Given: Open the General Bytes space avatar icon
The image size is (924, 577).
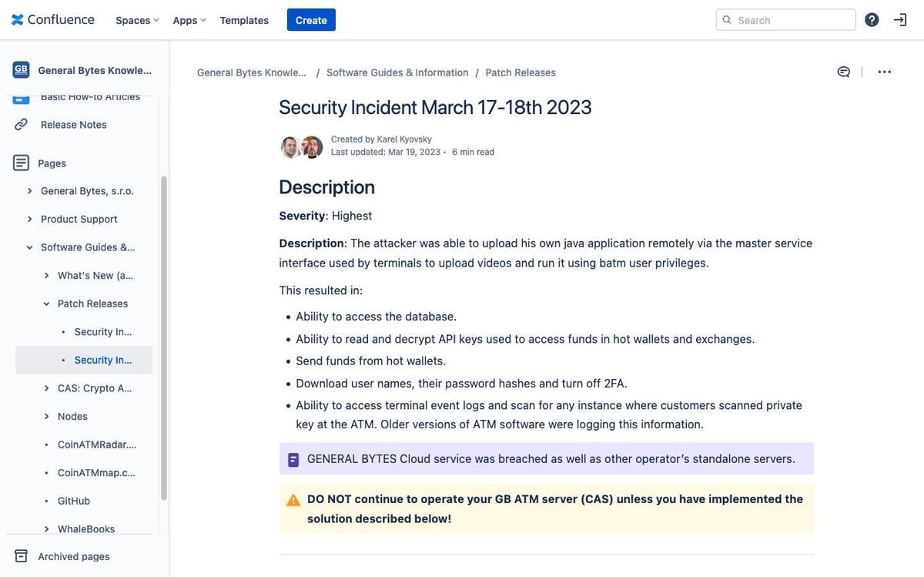Looking at the screenshot, I should [21, 70].
